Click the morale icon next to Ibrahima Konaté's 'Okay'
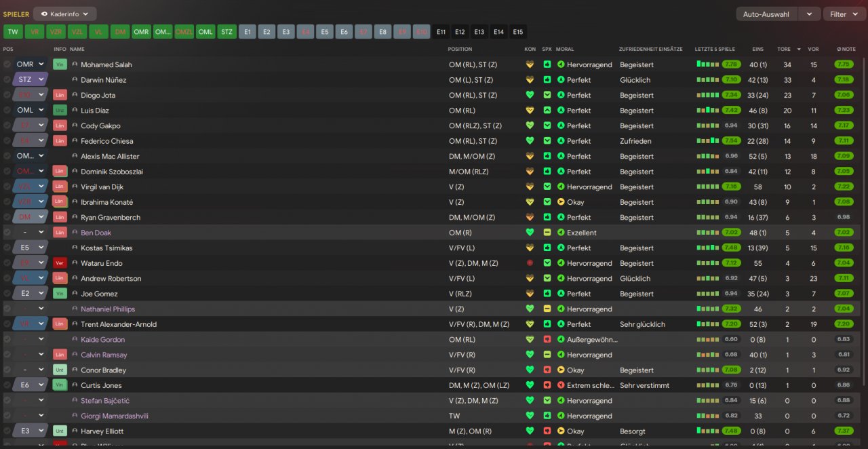Viewport: 868px width, 449px height. coord(561,202)
